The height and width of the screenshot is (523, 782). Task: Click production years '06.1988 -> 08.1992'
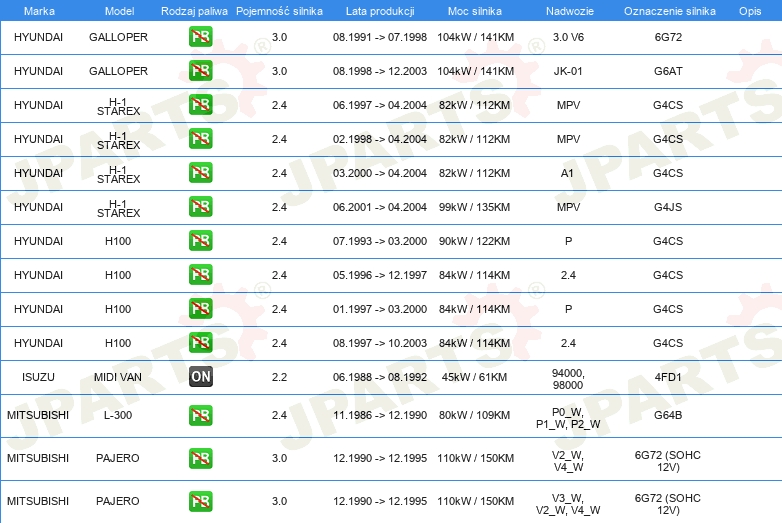click(x=380, y=377)
